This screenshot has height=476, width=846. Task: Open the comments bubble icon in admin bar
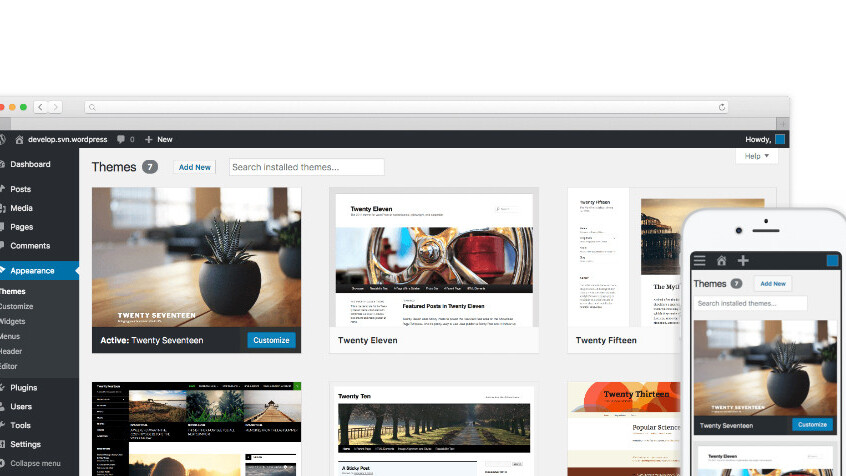tap(121, 140)
